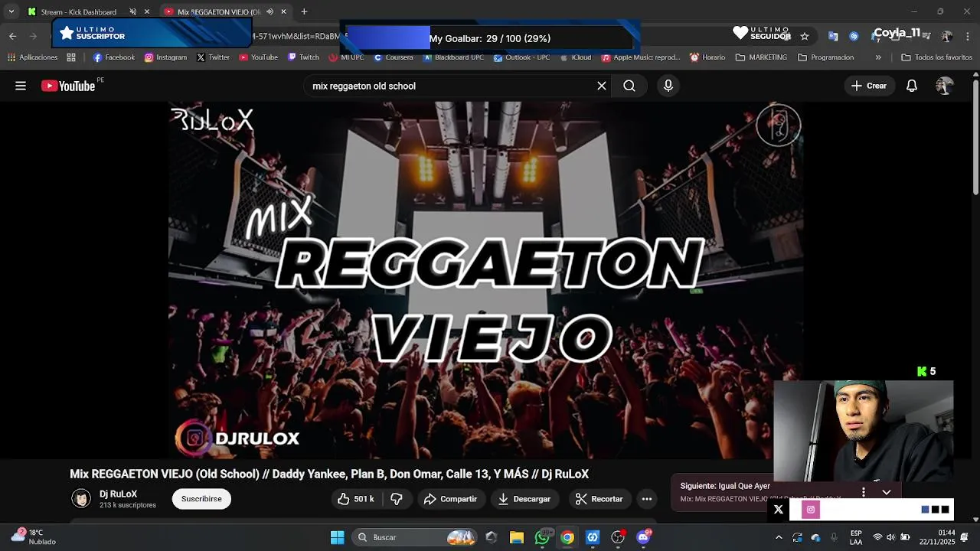The image size is (980, 551).
Task: Open the Coursera bookmark
Action: point(393,57)
